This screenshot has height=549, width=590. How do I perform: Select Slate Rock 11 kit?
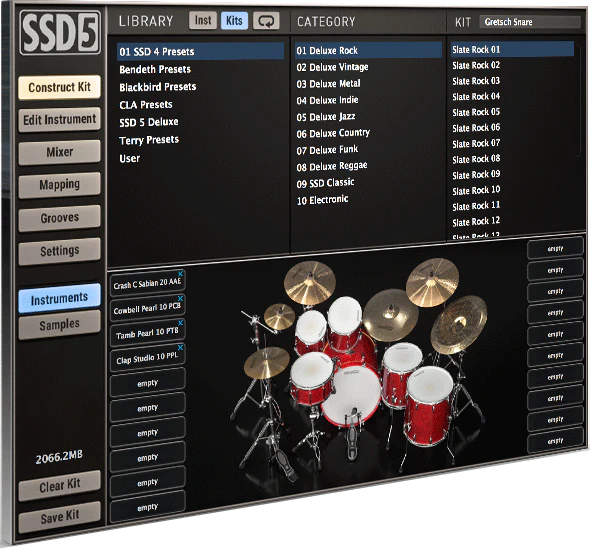click(x=476, y=206)
